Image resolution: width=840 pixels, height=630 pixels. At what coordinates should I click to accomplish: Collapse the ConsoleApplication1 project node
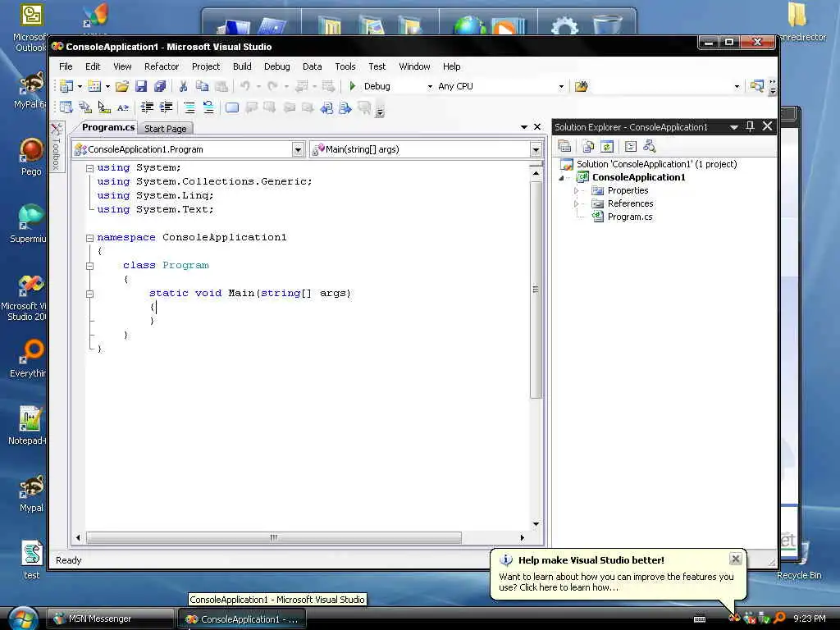pos(561,178)
